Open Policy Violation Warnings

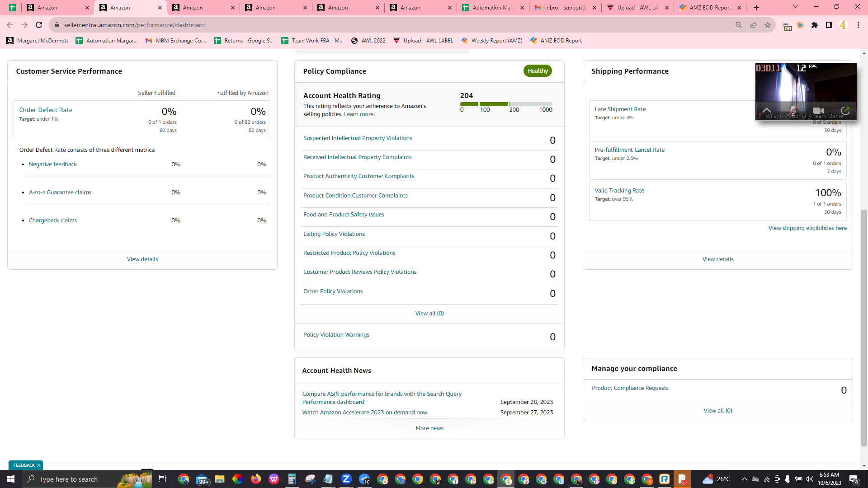click(336, 335)
